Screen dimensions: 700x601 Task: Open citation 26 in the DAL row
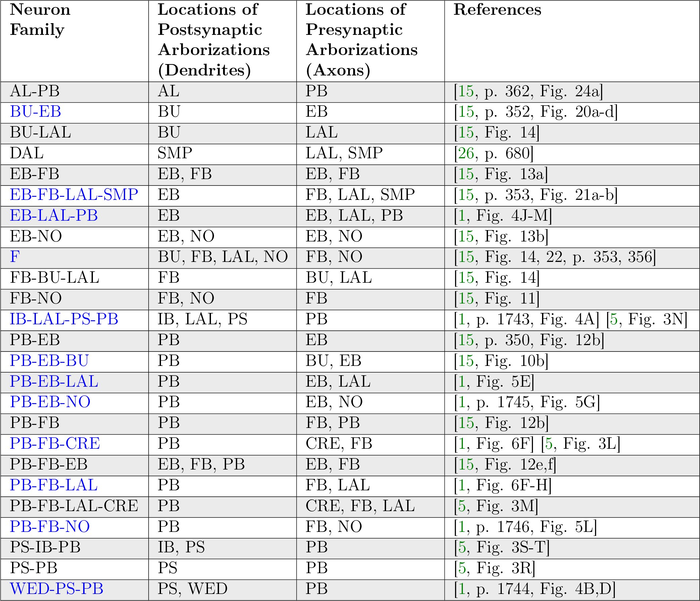tap(466, 153)
